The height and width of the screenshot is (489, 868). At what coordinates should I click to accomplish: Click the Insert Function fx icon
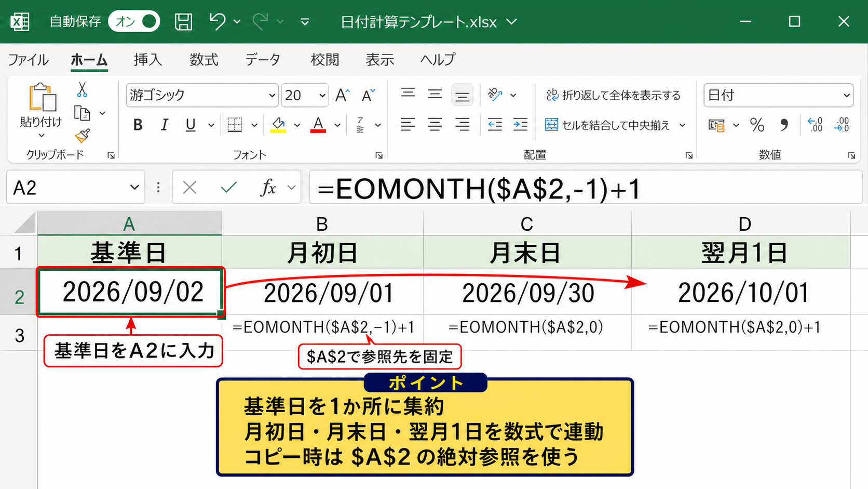268,187
